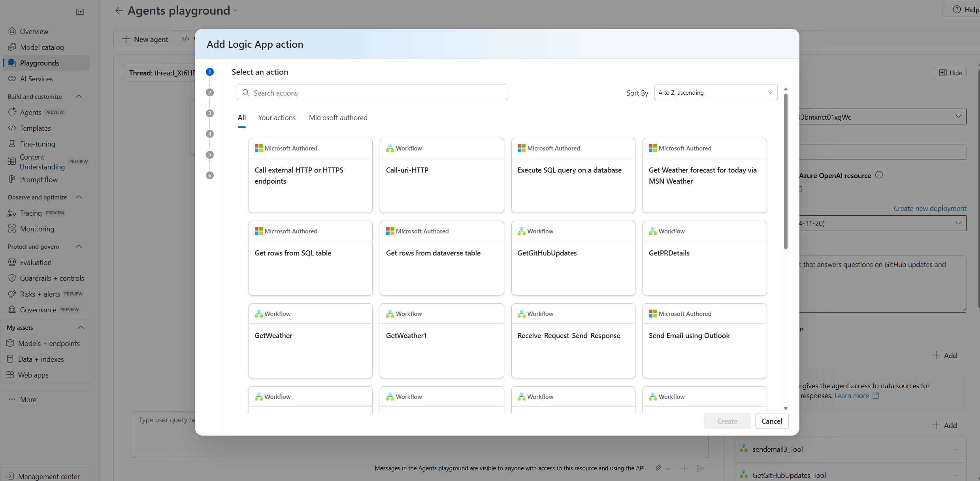
Task: Hide the agent setup panel
Action: click(950, 72)
